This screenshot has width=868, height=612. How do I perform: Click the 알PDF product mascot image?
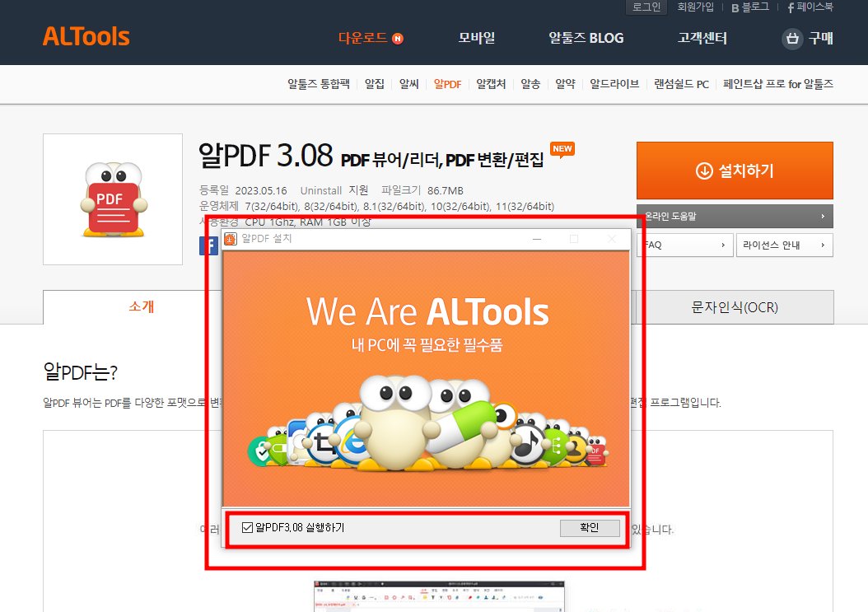point(113,199)
